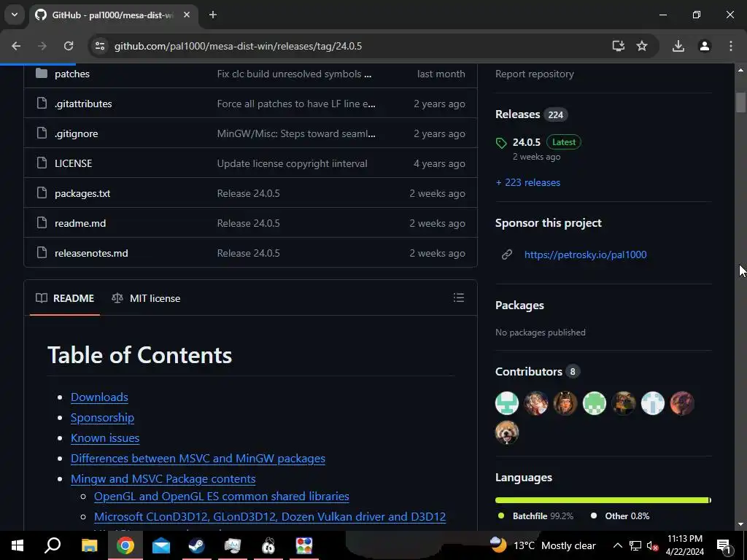Open 'Mingw and MSVC Package contents' link
The image size is (747, 560).
point(163,479)
